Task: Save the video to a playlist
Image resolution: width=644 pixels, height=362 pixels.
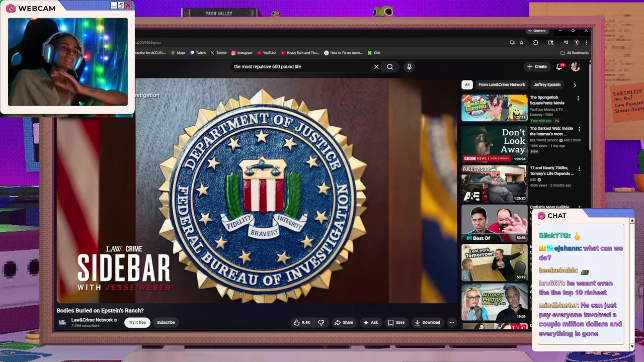Action: [396, 322]
